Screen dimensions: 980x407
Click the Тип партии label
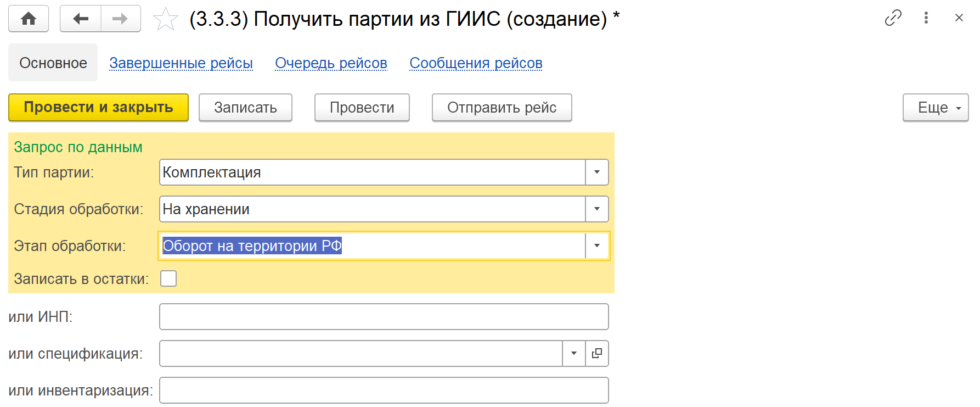coord(54,172)
